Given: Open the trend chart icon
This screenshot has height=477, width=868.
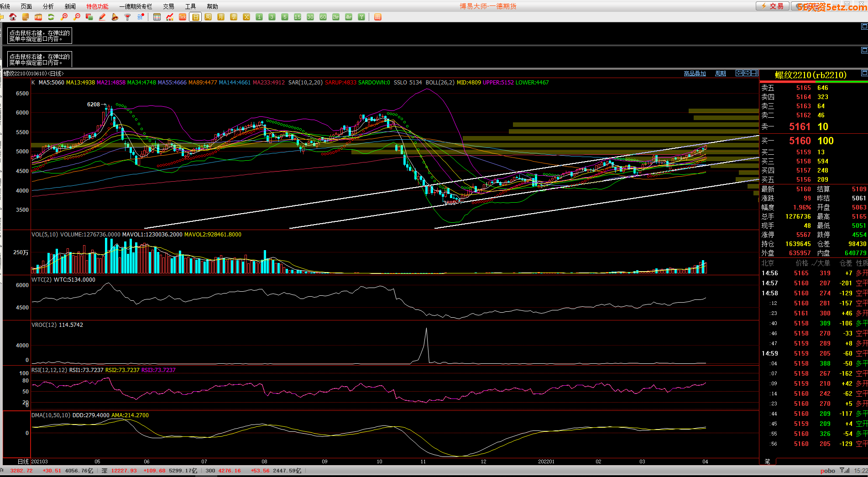Looking at the screenshot, I should click(170, 17).
